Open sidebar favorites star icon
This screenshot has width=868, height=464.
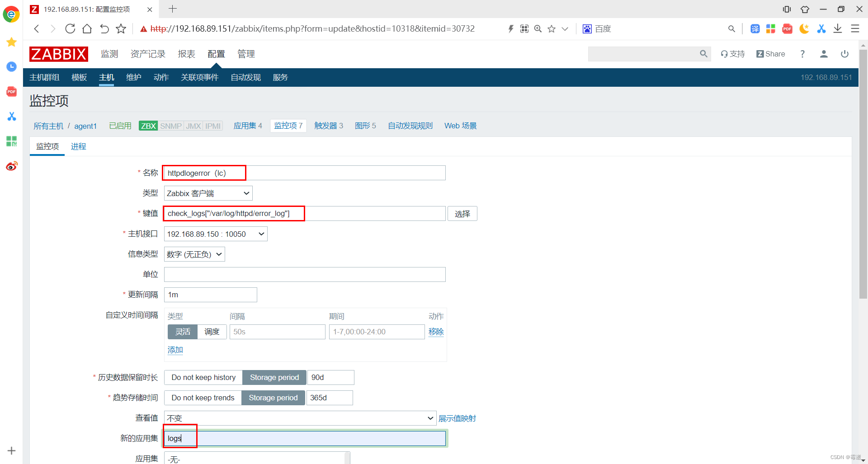[12, 42]
